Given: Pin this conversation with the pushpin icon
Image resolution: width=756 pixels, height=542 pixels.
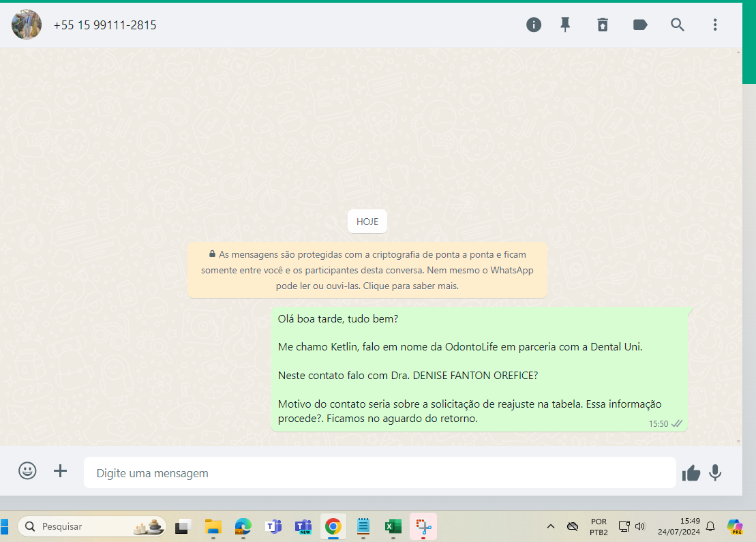Looking at the screenshot, I should pyautogui.click(x=565, y=25).
